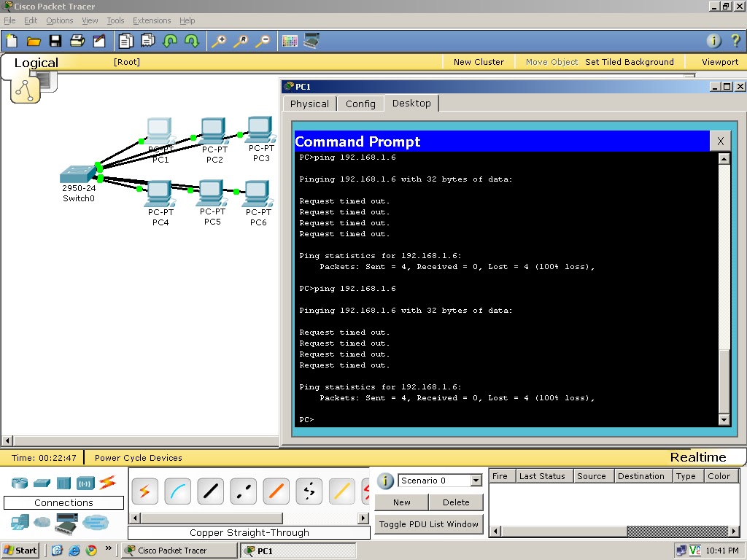Viewport: 747px width, 560px height.
Task: Select the Copper Straight-Through cable icon
Action: 210,490
